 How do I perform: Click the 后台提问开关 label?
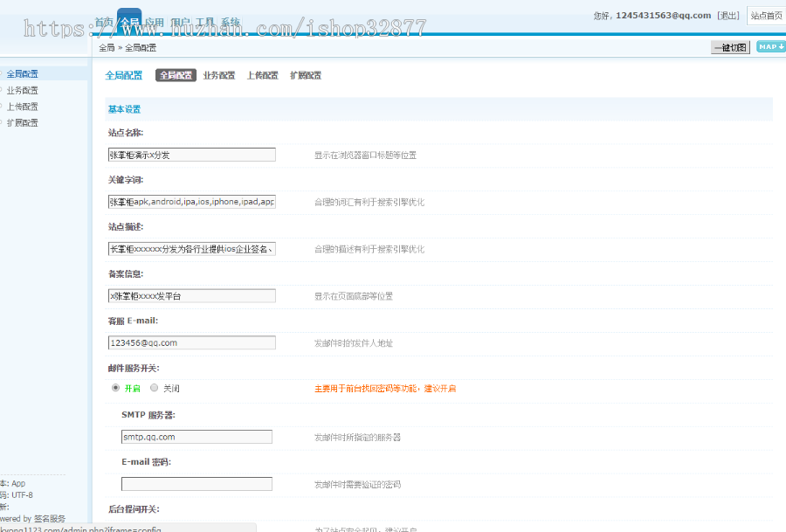(x=134, y=509)
